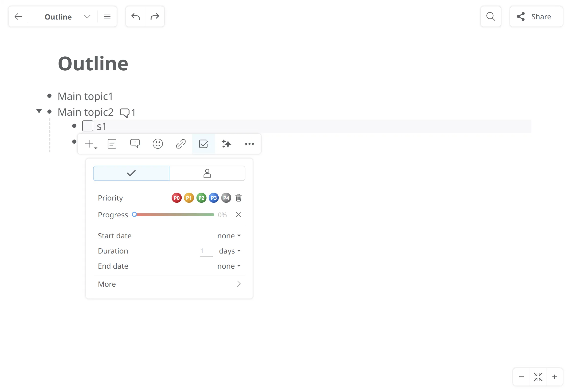Click the search magnifier icon
571x392 pixels.
491,17
